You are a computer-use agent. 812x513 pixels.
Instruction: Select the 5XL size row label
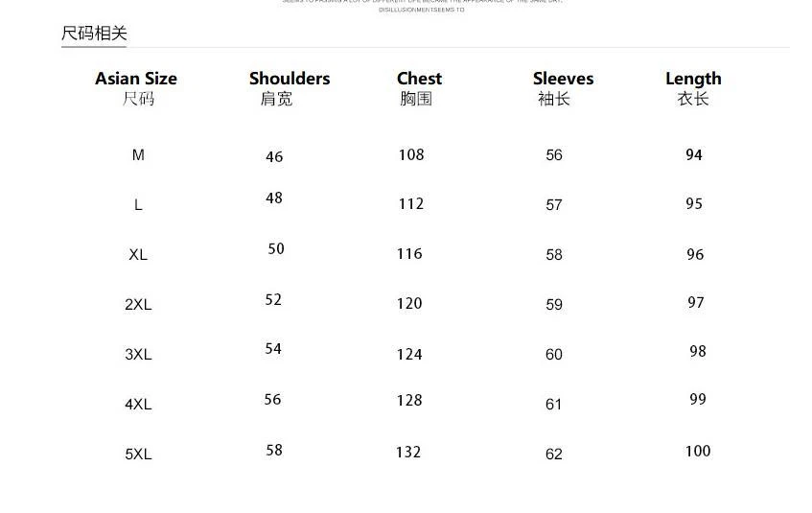tap(138, 455)
